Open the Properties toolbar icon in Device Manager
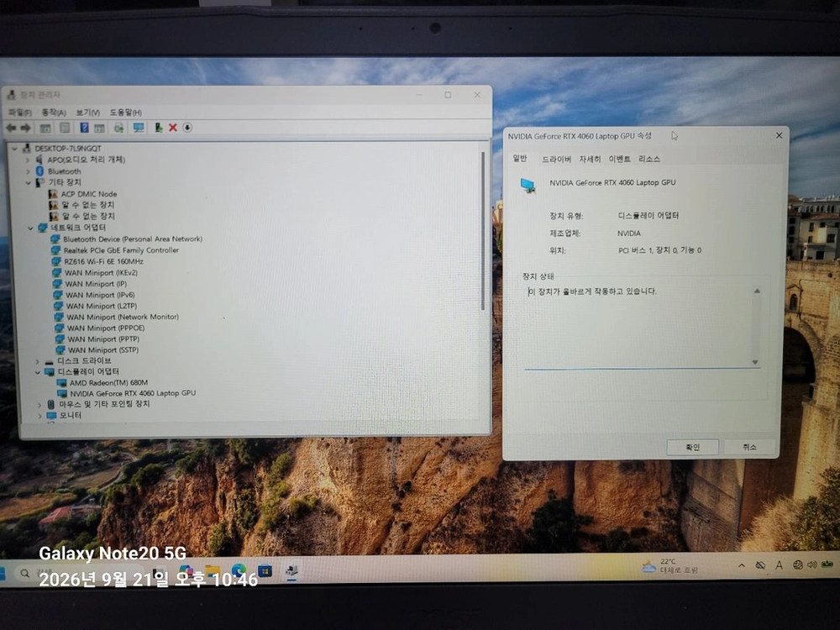 click(65, 128)
